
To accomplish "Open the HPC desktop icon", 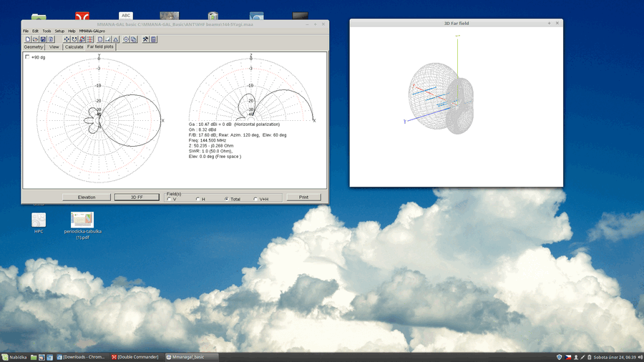I will coord(39,221).
